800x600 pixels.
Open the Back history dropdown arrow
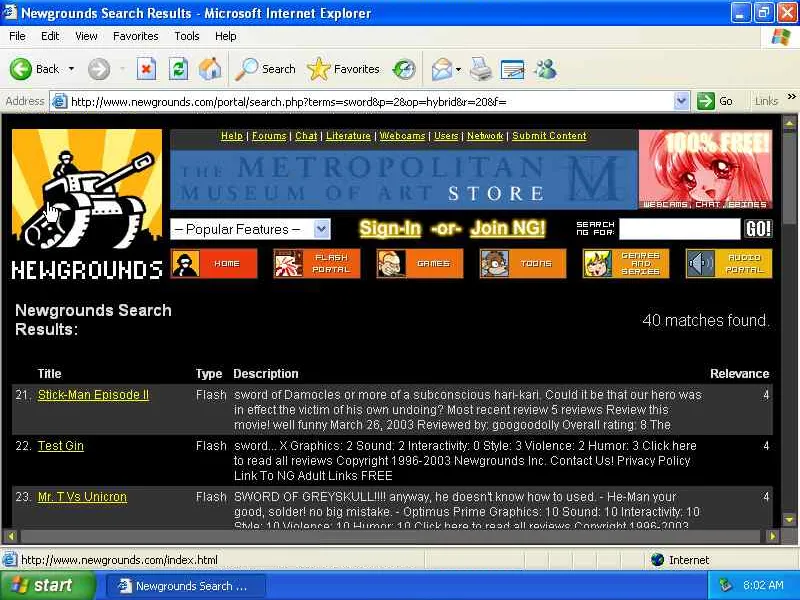point(71,69)
